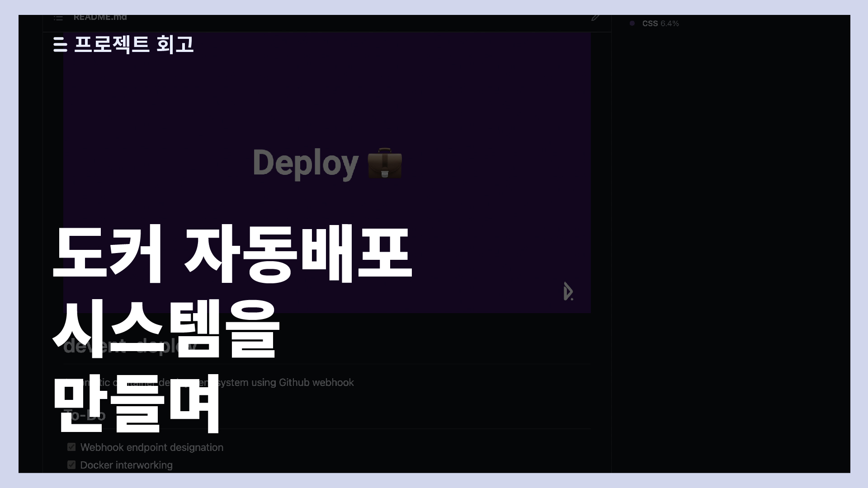Click the briefcase emoji in Deploy banner

tap(385, 163)
